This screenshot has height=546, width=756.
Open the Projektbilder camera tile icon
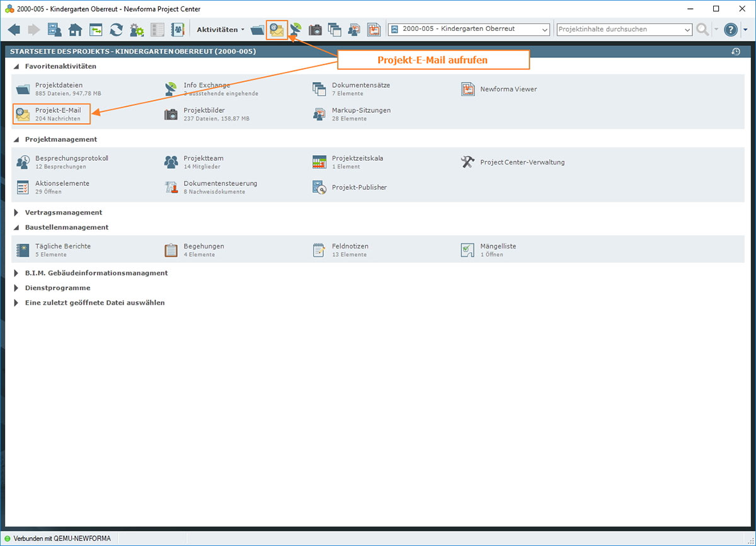point(171,114)
